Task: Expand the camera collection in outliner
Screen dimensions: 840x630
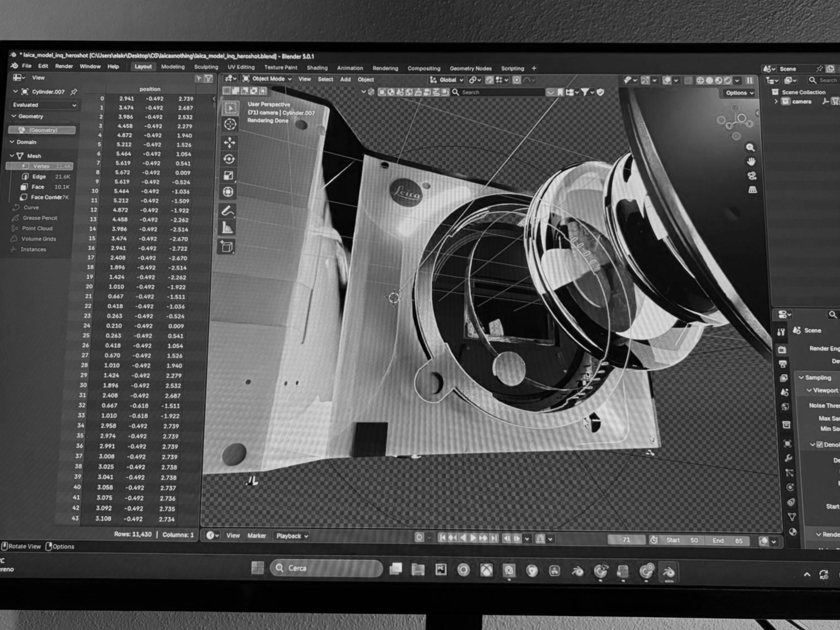Action: pyautogui.click(x=776, y=101)
